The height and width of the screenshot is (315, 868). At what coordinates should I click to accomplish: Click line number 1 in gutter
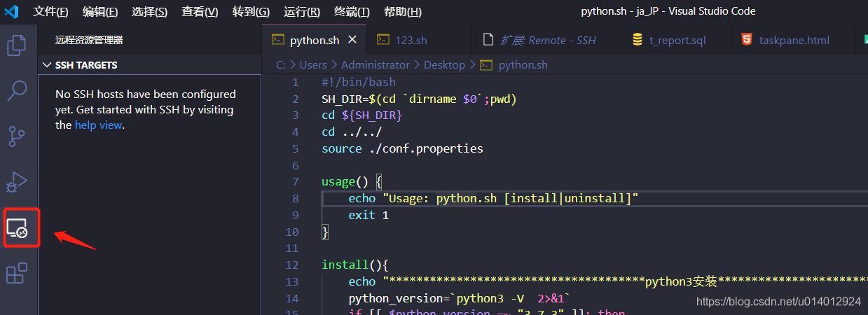[296, 82]
